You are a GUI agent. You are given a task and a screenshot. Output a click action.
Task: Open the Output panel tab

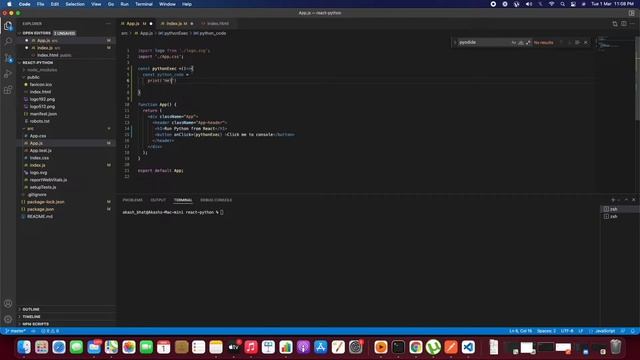[158, 200]
